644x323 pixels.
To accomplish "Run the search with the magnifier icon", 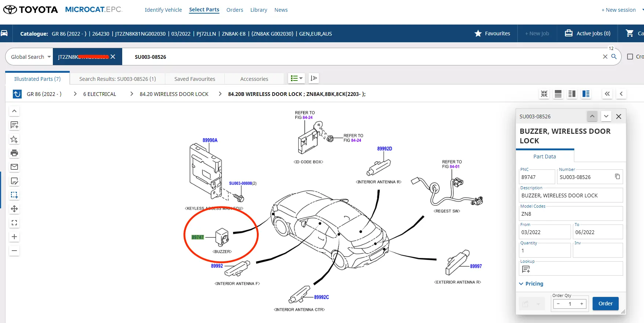I will point(614,57).
